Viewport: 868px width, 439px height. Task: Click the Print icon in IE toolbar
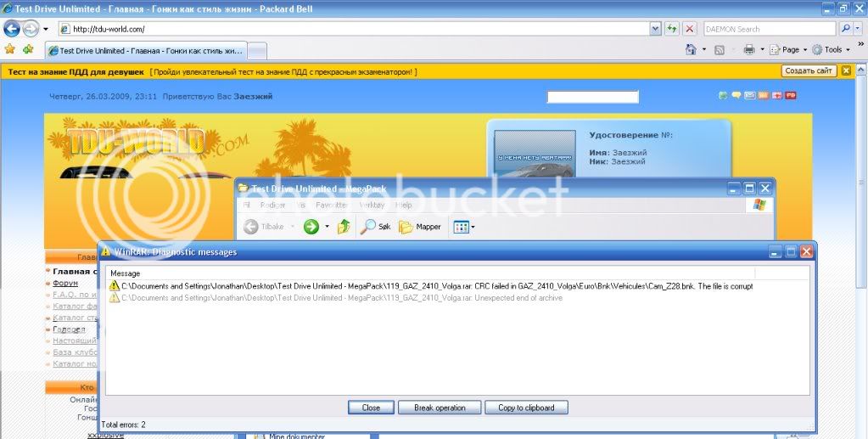point(749,49)
